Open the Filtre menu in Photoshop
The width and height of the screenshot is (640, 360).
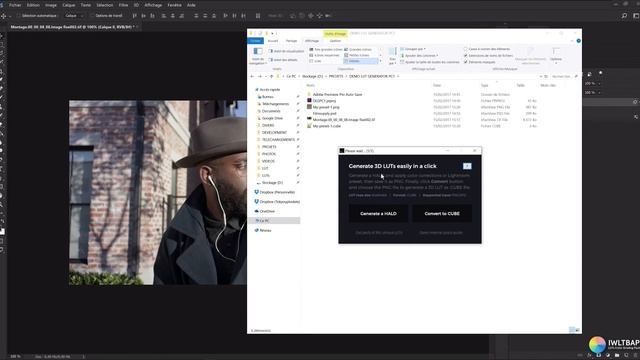[123, 5]
